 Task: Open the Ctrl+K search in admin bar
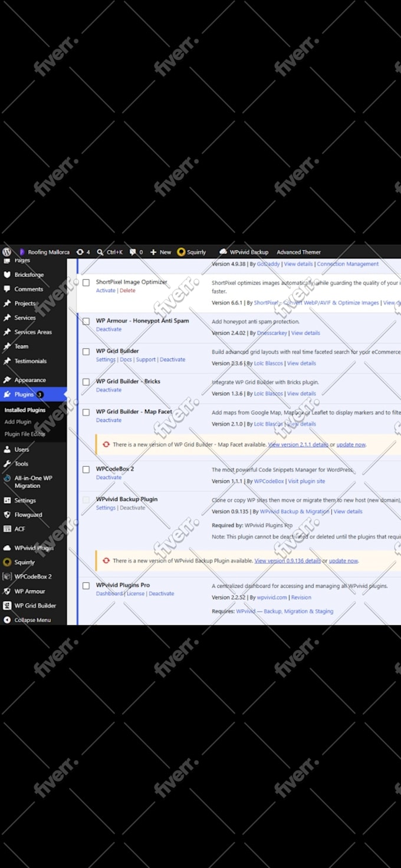[x=110, y=252]
